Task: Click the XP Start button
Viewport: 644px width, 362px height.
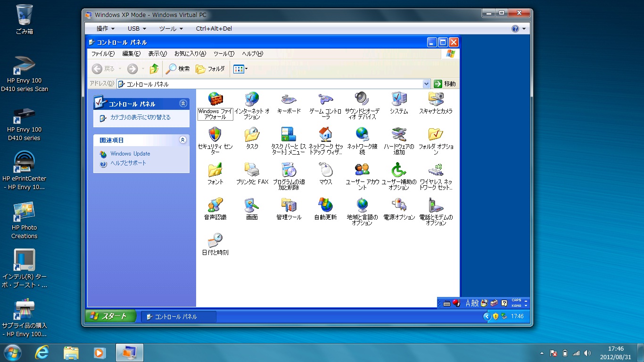Action: pyautogui.click(x=110, y=316)
